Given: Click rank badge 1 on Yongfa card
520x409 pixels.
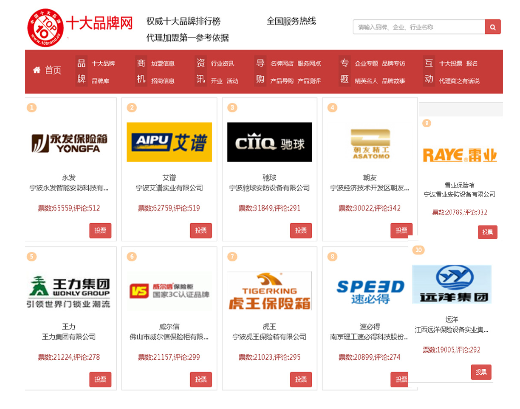Looking at the screenshot, I should [32, 108].
